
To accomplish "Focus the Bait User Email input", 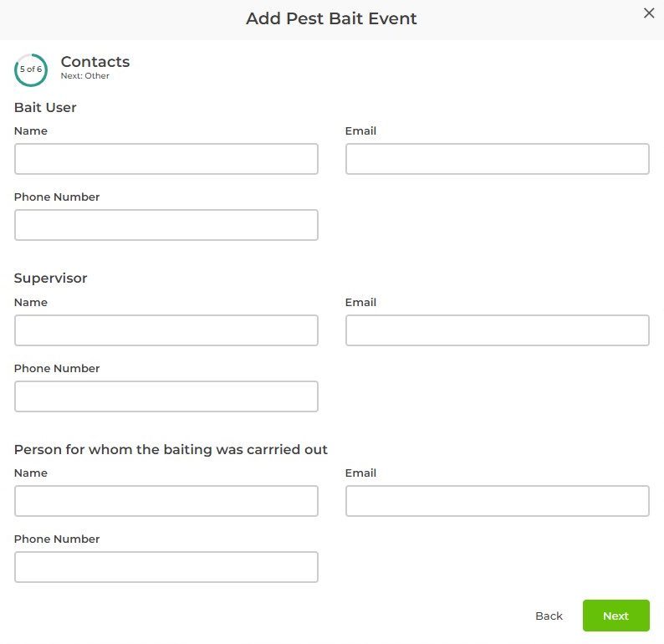I will (x=497, y=159).
